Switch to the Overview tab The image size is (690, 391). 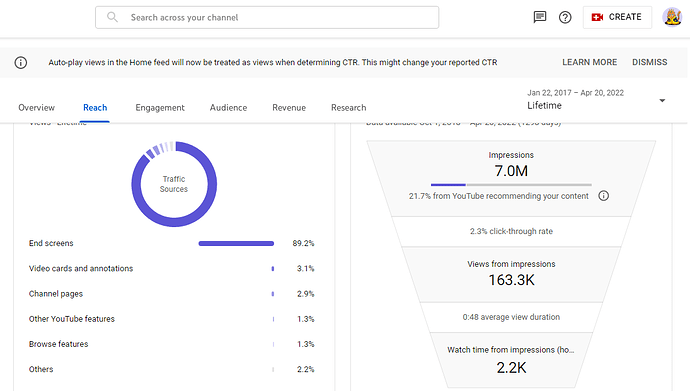[37, 108]
